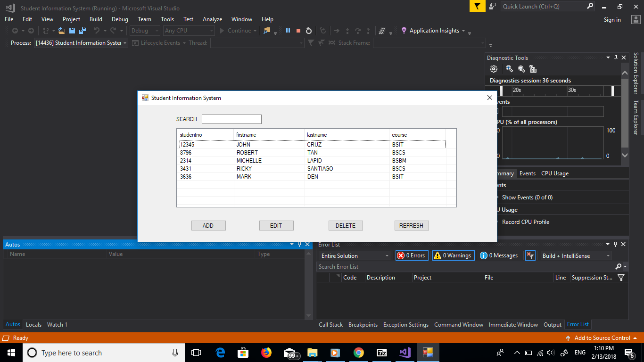Image resolution: width=644 pixels, height=362 pixels.
Task: Open the Debug menu
Action: (120, 19)
